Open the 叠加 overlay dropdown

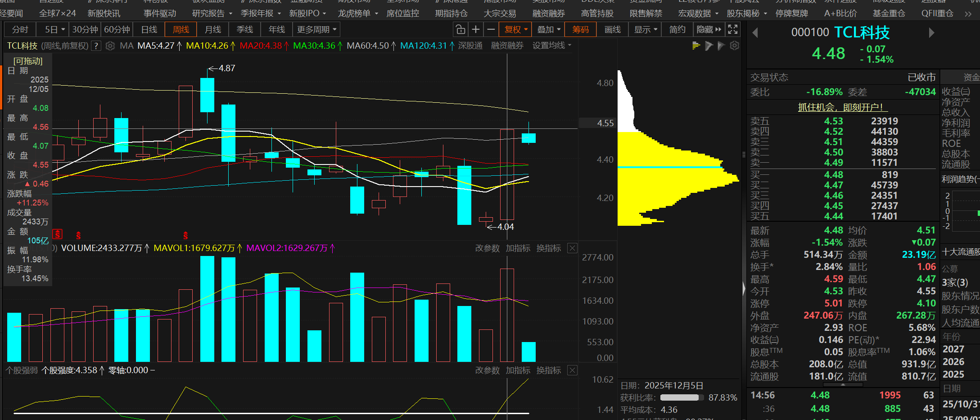549,30
